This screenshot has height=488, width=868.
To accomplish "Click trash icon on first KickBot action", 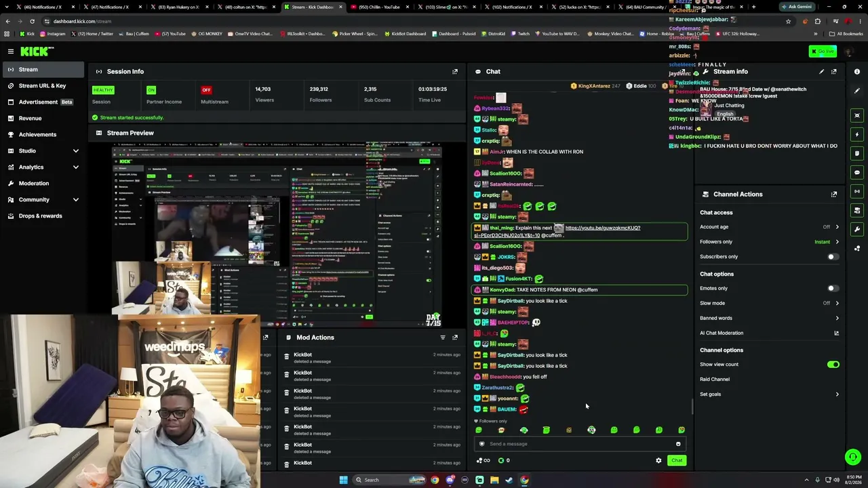I will [286, 357].
